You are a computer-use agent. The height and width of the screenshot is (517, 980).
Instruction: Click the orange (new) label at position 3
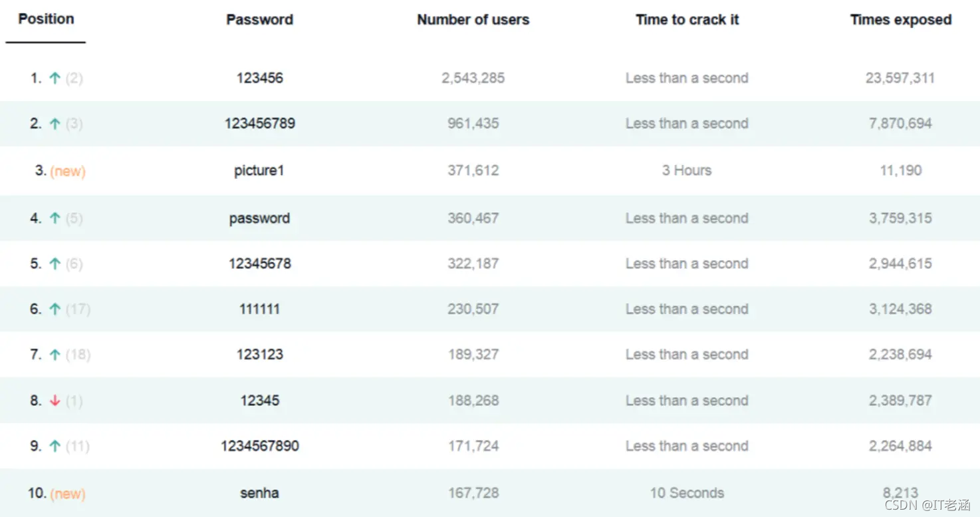click(x=68, y=172)
